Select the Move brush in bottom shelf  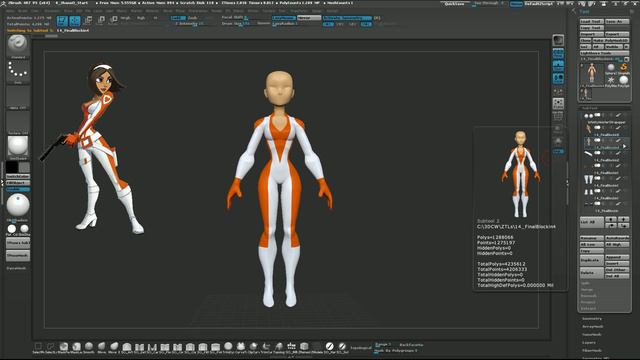tap(102, 347)
